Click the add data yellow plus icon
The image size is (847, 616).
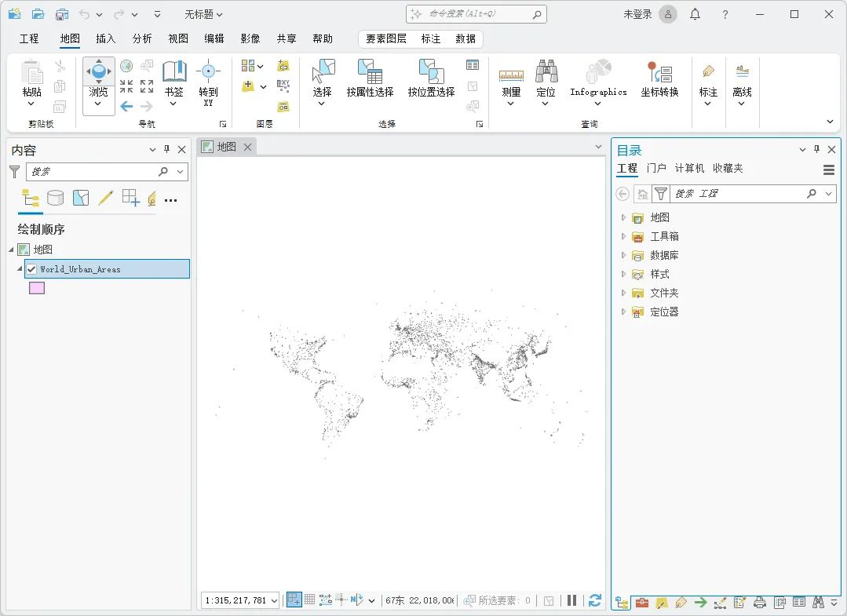tap(248, 86)
